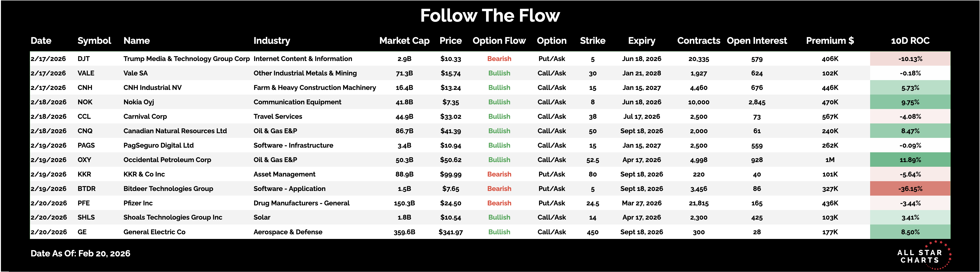
Task: Click the Date As Of footer text
Action: [x=80, y=253]
